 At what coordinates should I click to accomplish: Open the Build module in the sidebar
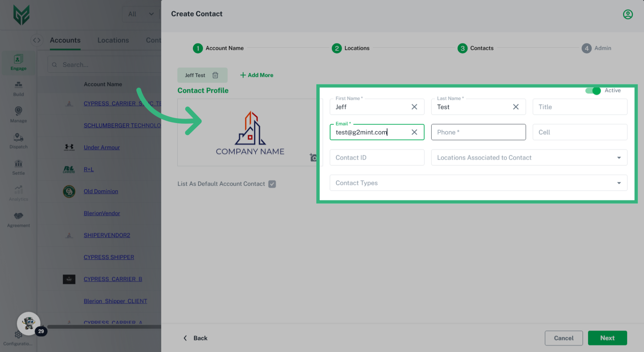coord(18,88)
